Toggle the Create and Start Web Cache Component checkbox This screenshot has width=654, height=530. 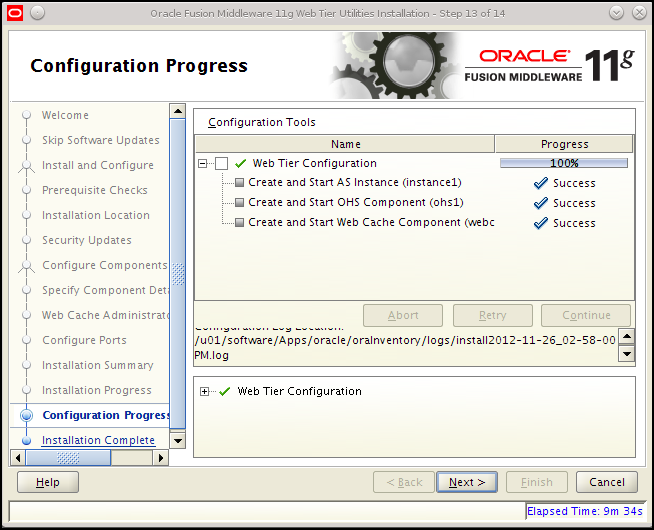coord(239,223)
